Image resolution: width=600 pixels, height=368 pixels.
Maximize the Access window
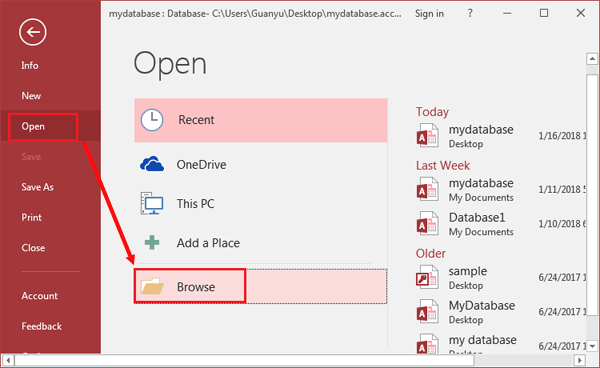click(544, 13)
